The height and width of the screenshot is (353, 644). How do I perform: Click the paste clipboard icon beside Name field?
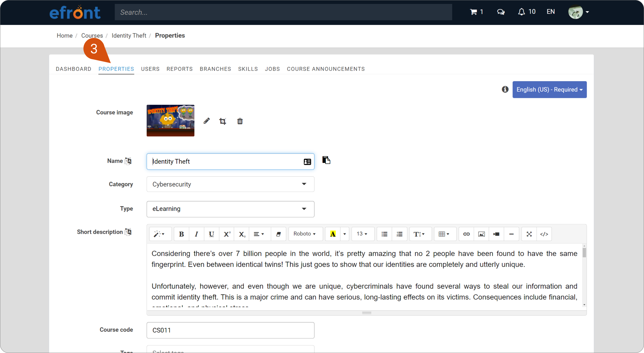coord(326,160)
